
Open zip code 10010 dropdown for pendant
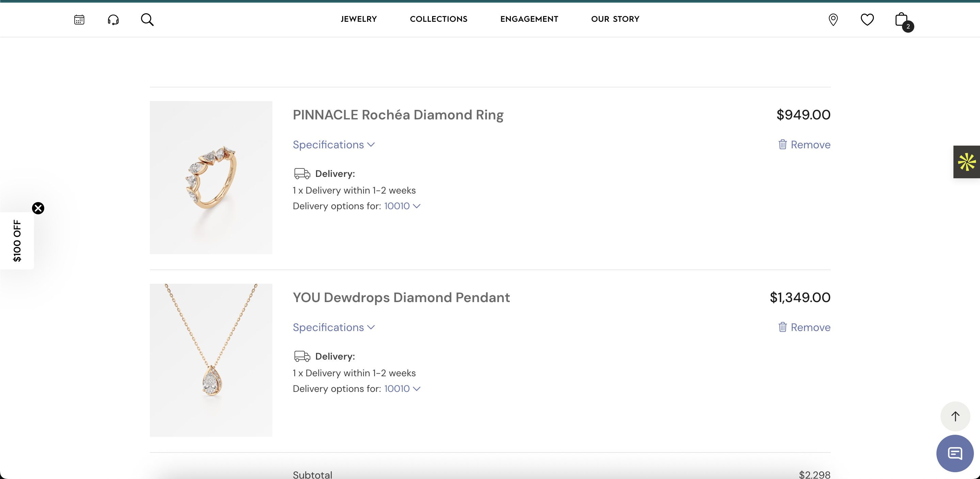pos(402,389)
